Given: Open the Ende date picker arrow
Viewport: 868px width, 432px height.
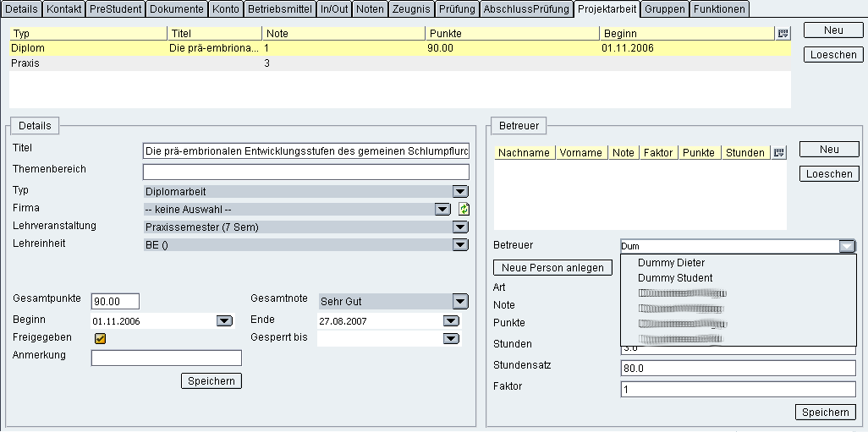Looking at the screenshot, I should 450,321.
